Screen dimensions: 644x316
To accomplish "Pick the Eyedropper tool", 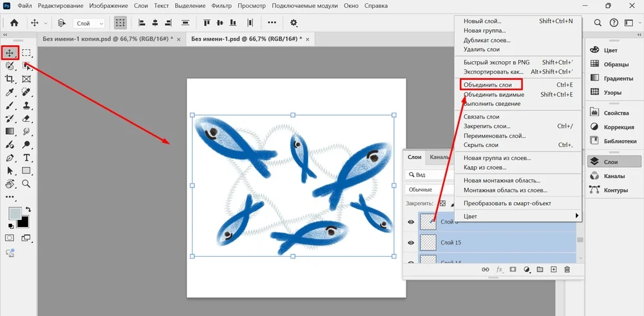I will (x=10, y=92).
